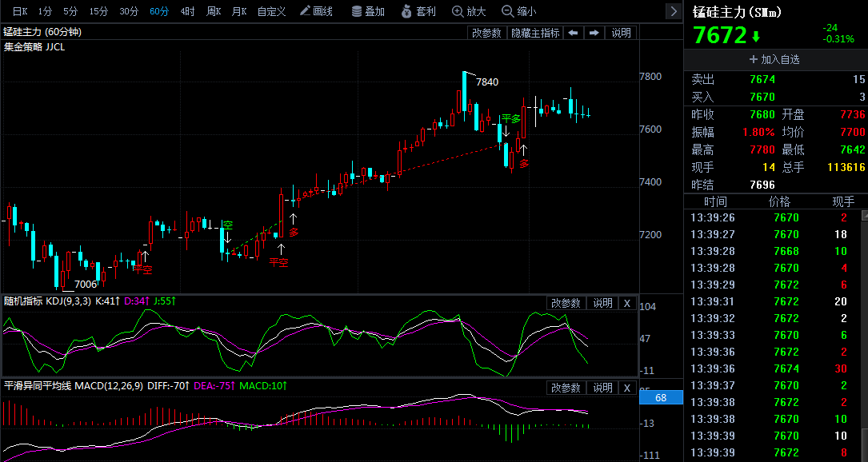This screenshot has width=868, height=462.
Task: Shift the chart with the right arrow button
Action: [x=594, y=33]
